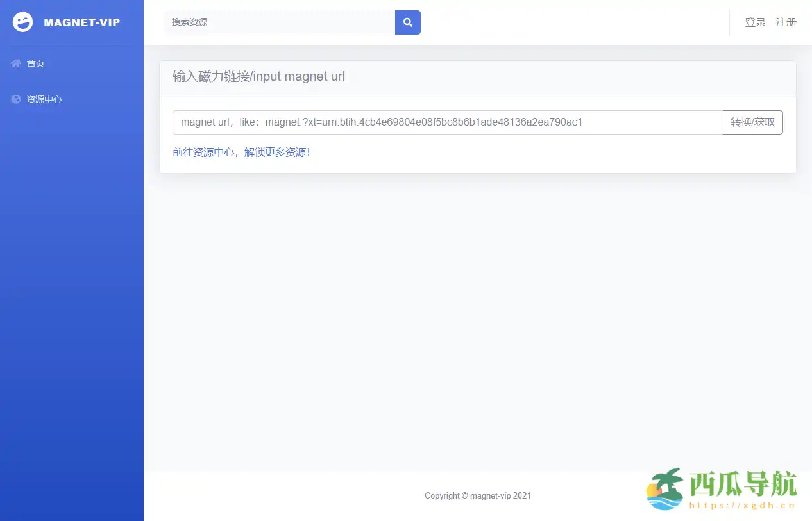
Task: Click the 注册 register link
Action: (786, 22)
